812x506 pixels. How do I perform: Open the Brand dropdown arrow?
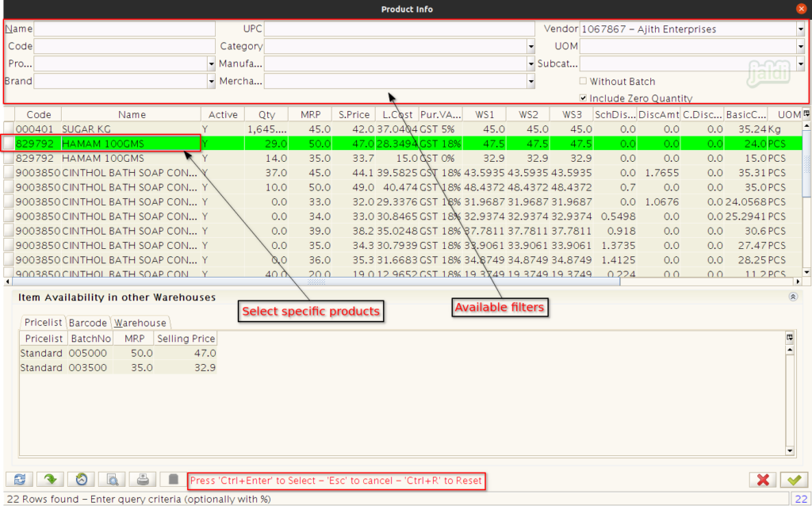point(211,82)
